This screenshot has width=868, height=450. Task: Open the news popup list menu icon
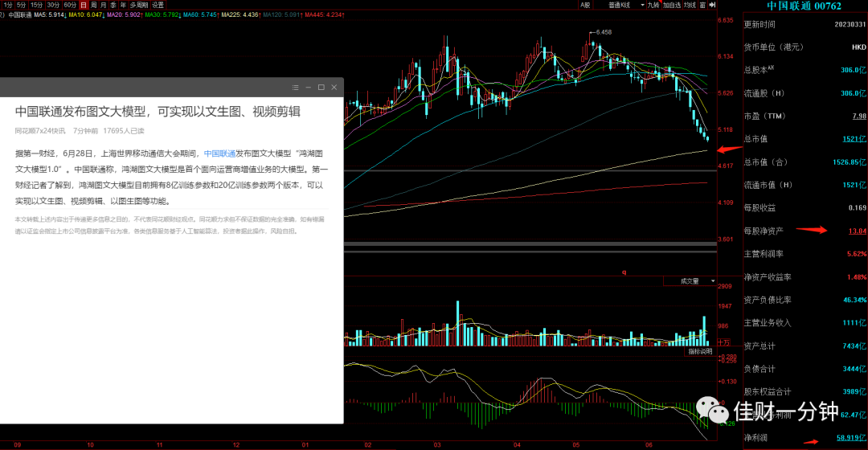pyautogui.click(x=296, y=88)
